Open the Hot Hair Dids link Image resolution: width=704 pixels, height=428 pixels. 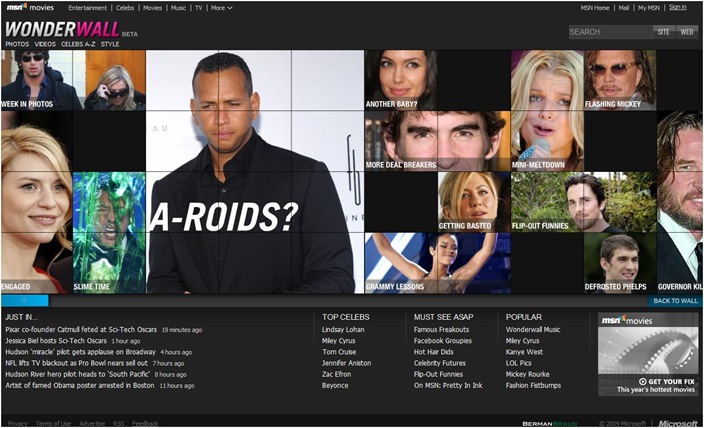[x=433, y=352]
